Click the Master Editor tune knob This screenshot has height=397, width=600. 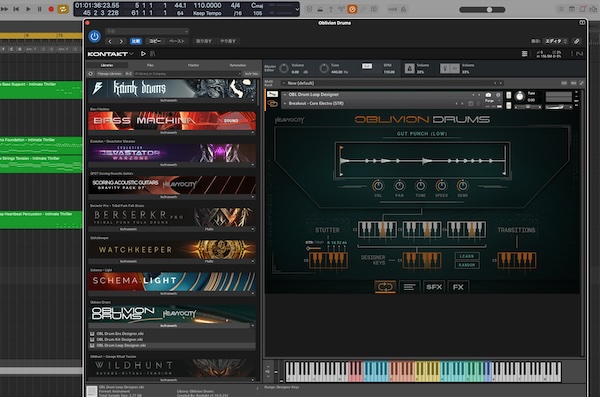click(x=324, y=69)
